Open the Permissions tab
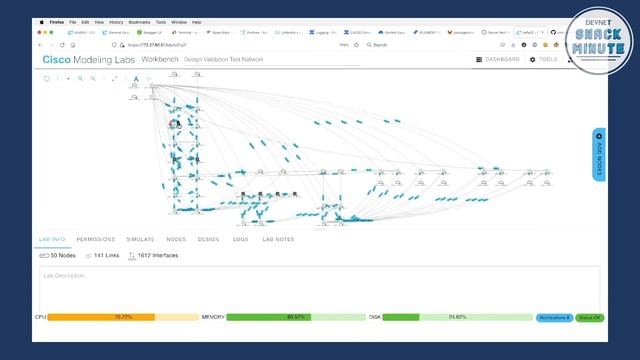The image size is (640, 360). point(96,239)
